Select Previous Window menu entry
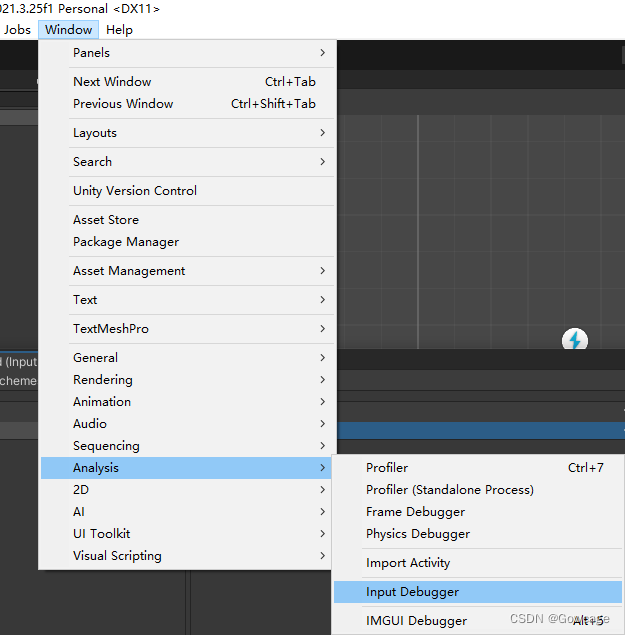This screenshot has height=635, width=625. tap(188, 104)
